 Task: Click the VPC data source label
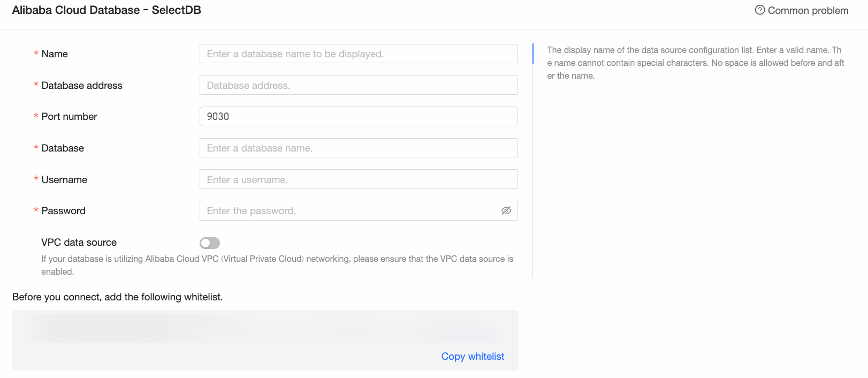[x=79, y=243]
